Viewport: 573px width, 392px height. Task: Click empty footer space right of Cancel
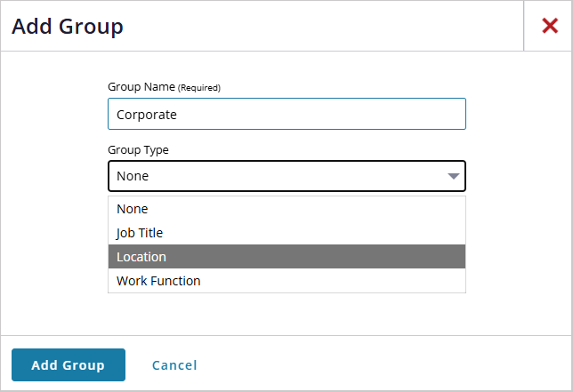click(x=383, y=364)
